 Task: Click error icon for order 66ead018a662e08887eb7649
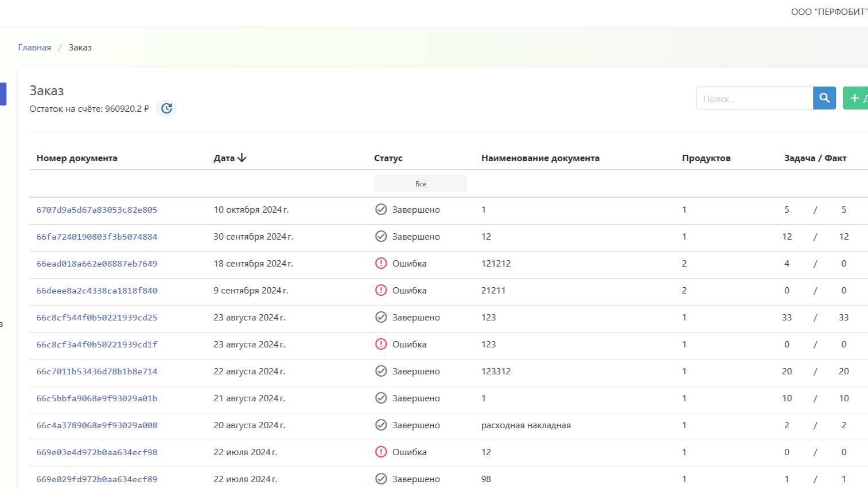[x=381, y=264]
